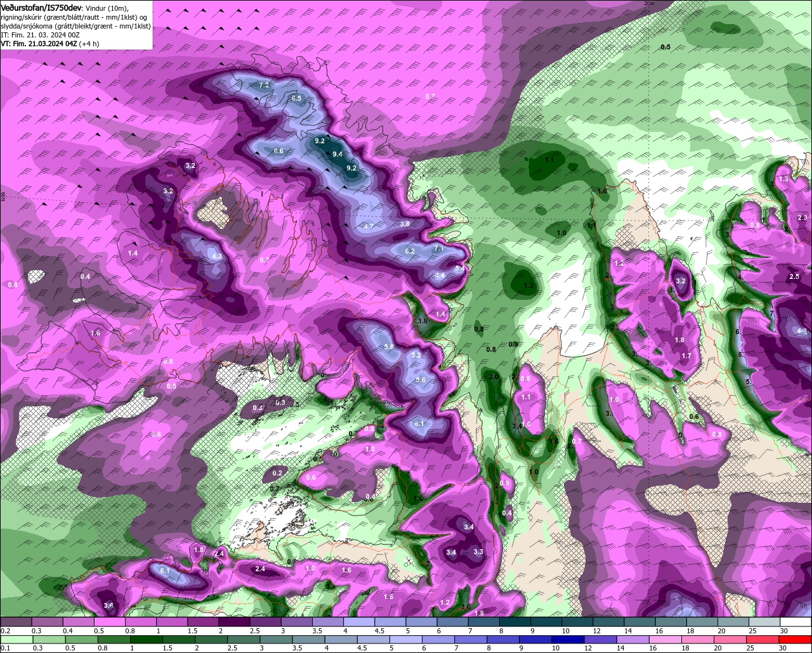
Task: Select the dark teal 8 swatch in upper scale
Action: pos(515,622)
